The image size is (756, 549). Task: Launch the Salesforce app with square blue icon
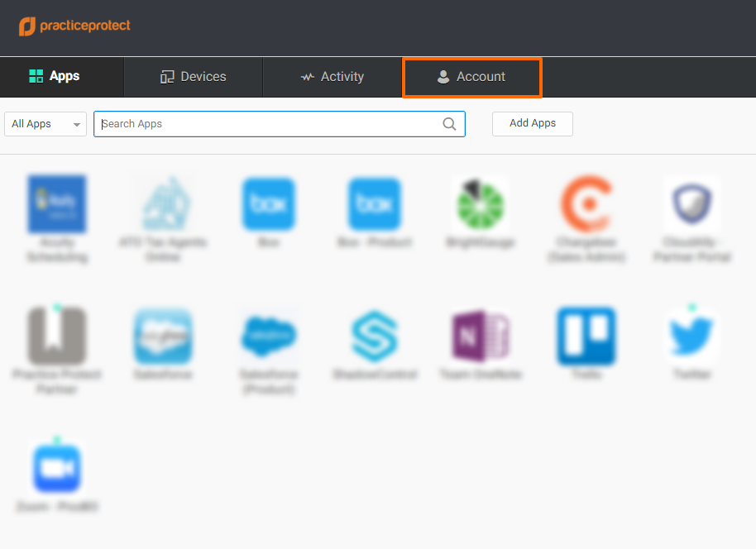tap(163, 336)
